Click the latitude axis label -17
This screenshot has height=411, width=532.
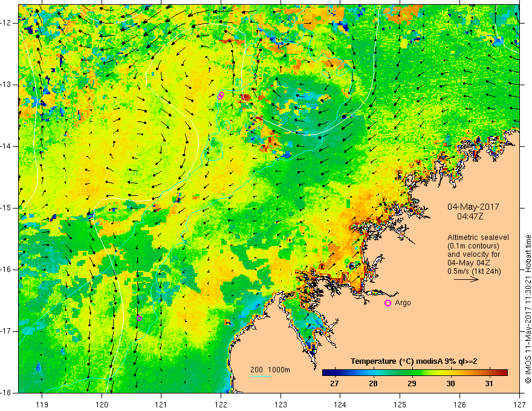(7, 331)
